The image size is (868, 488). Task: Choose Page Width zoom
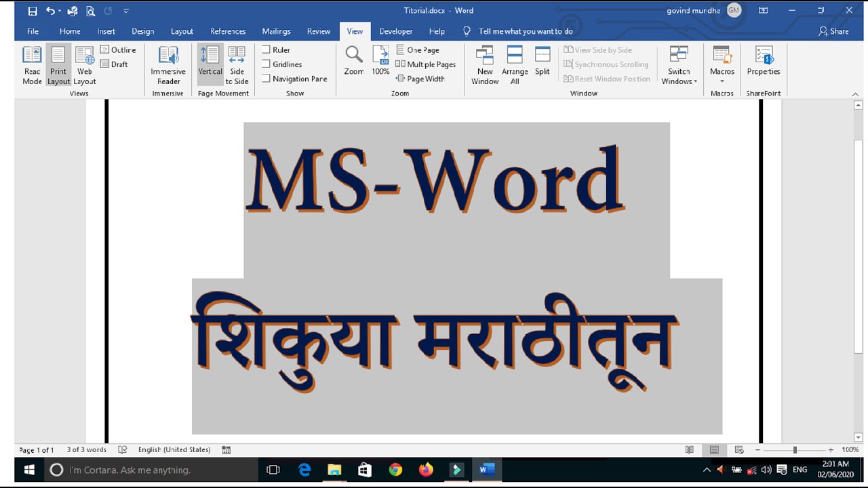[420, 79]
